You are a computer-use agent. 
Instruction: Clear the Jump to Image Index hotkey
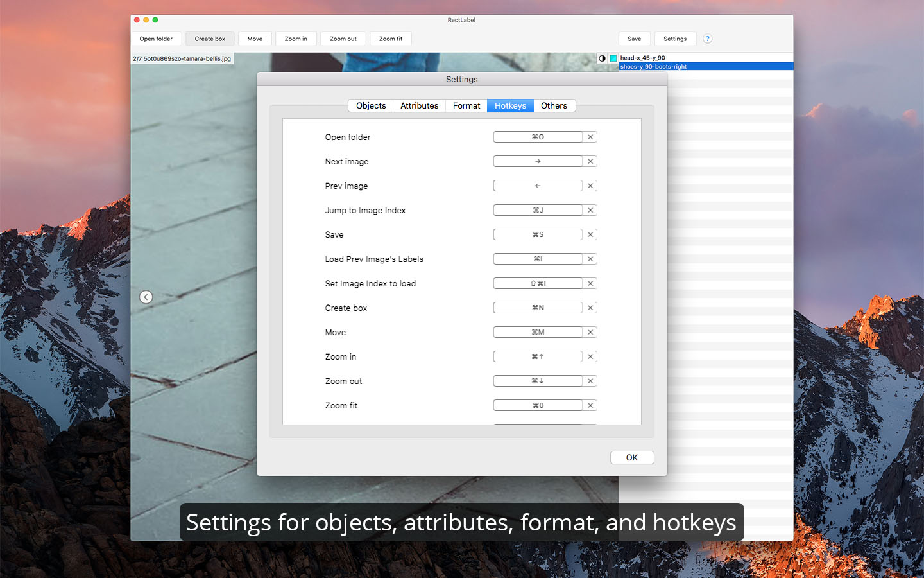pyautogui.click(x=590, y=209)
